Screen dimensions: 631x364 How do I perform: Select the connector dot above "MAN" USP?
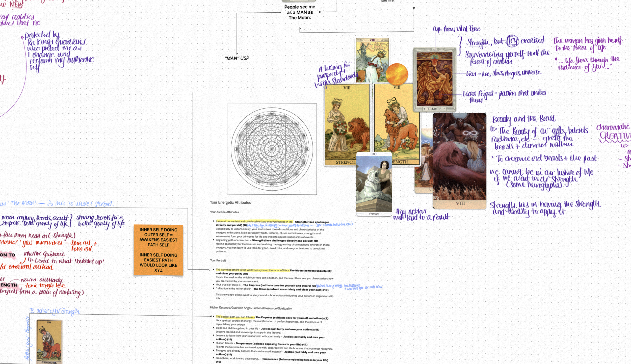[x=236, y=54]
